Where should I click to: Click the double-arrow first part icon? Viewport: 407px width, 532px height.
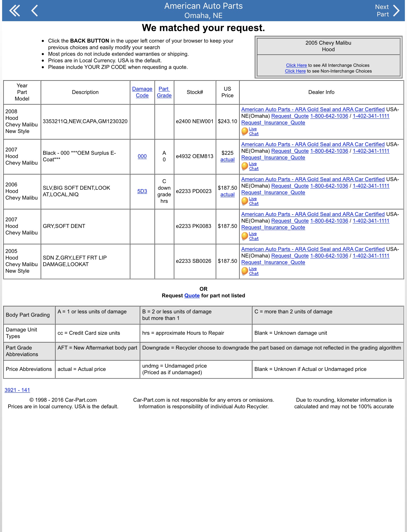(x=15, y=11)
